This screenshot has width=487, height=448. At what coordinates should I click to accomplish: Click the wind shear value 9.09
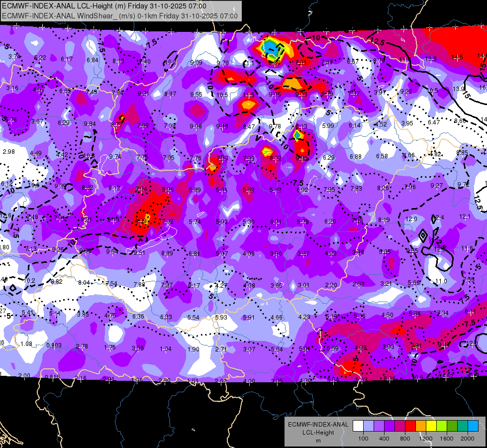[x=196, y=63]
